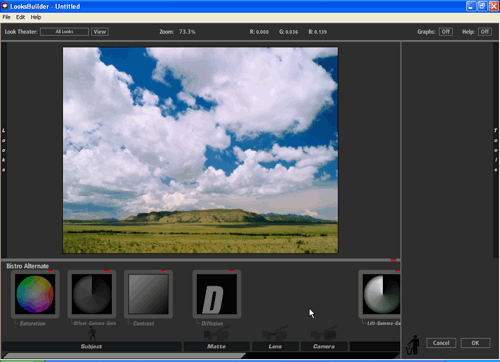Click the Zoom 73.3% value
The width and height of the screenshot is (500, 362).
click(187, 32)
